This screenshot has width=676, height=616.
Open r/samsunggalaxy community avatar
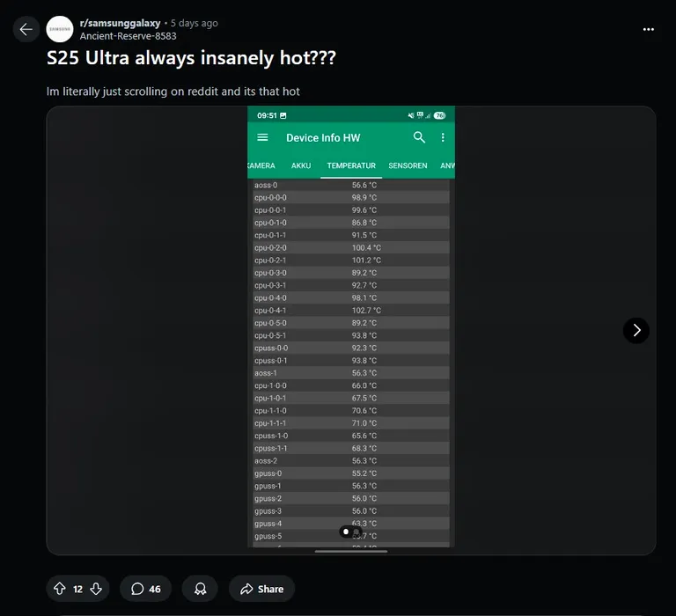[x=60, y=29]
